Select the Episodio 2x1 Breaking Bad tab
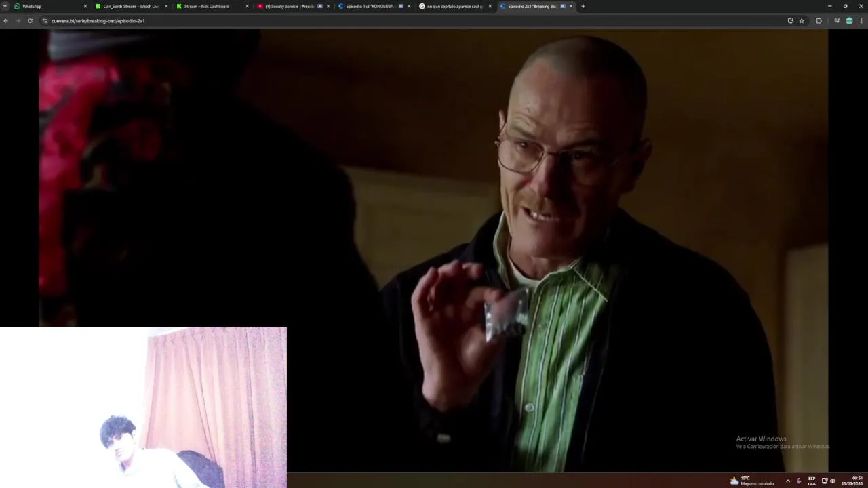Screen dimensions: 868x488 tap(535, 6)
